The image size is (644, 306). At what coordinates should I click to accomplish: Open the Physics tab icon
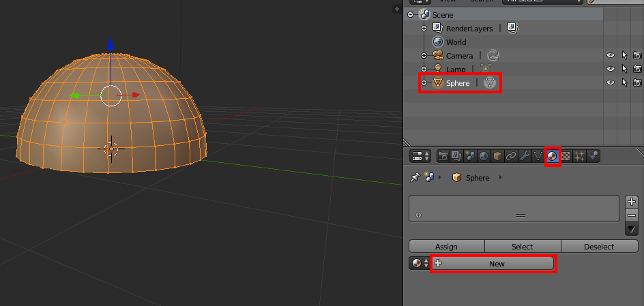pos(593,156)
